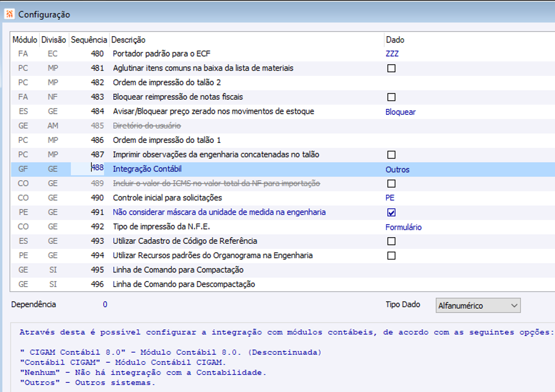The width and height of the screenshot is (555, 392).
Task: Click the Módulo column header
Action: pyautogui.click(x=25, y=39)
